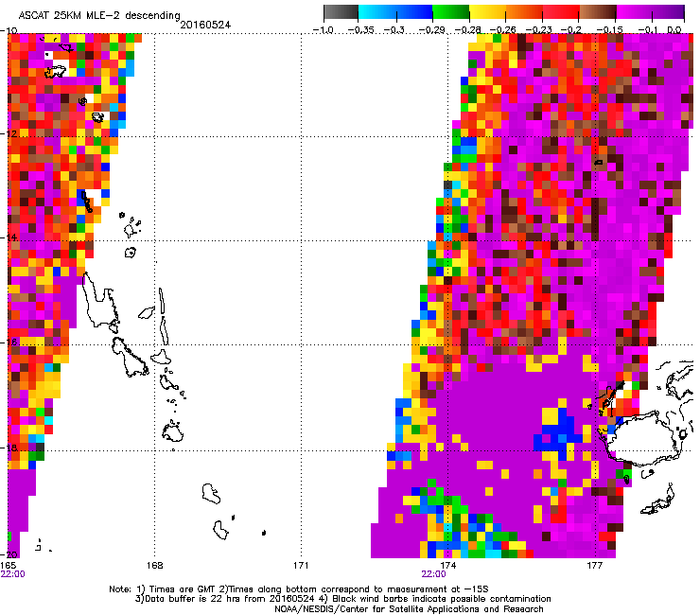The width and height of the screenshot is (700, 615).
Task: Click the cyan-blue segment of the color scale
Action: pos(395,12)
